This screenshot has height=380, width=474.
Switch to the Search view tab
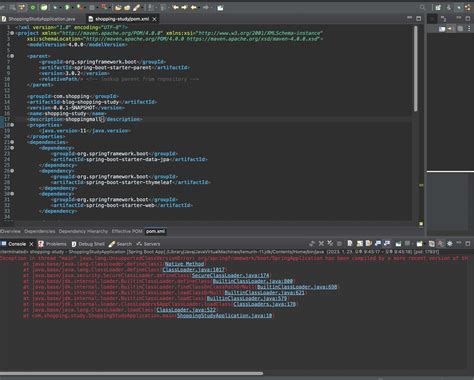pyautogui.click(x=120, y=244)
